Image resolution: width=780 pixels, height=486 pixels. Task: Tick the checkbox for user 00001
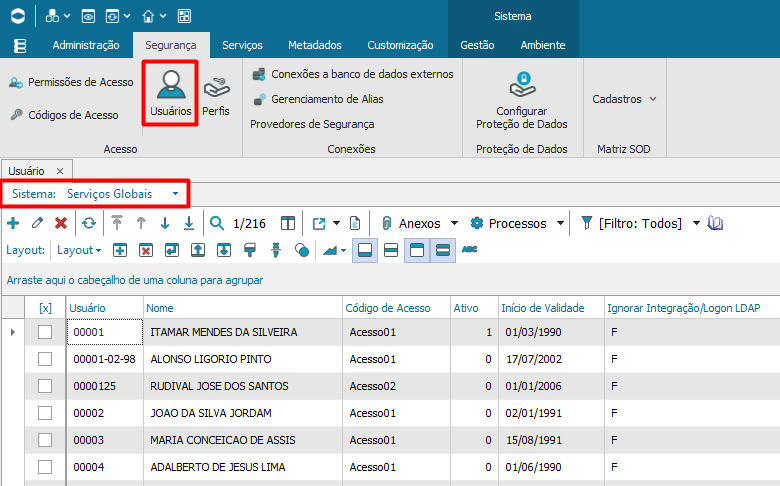click(45, 332)
